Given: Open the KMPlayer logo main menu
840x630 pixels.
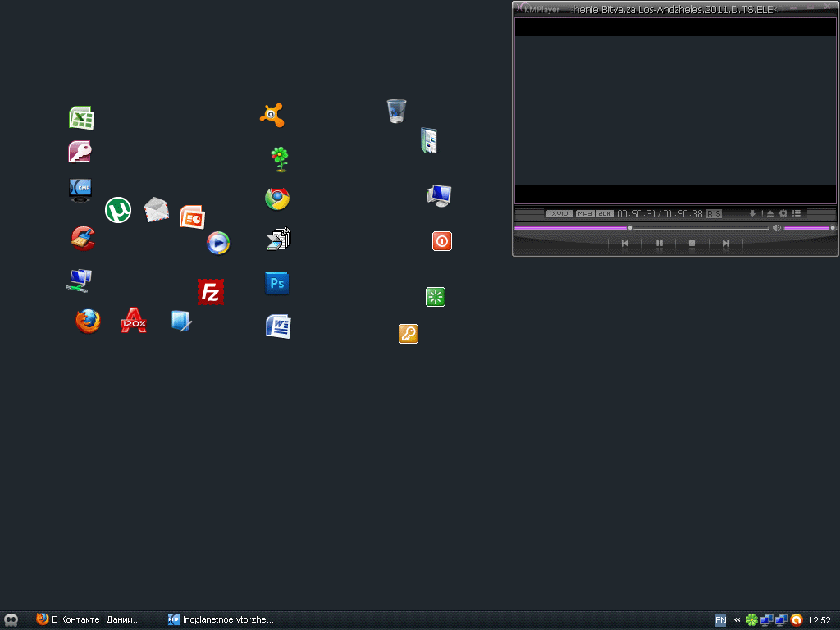Looking at the screenshot, I should tap(537, 9).
